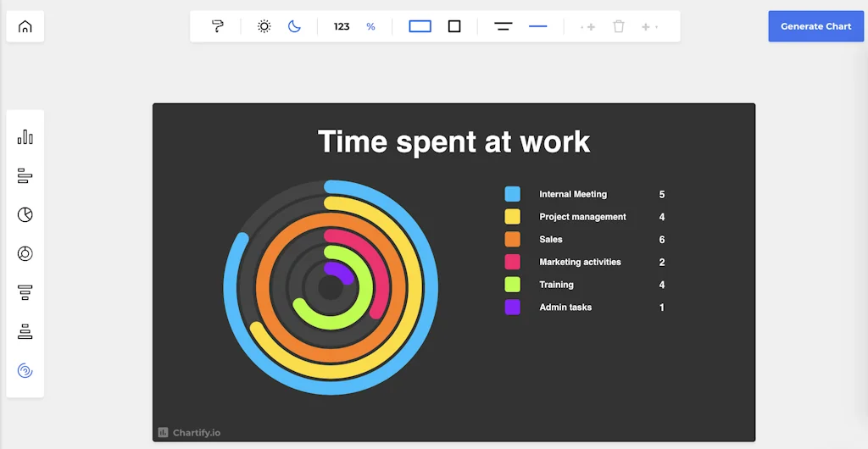Viewport: 868px width, 449px height.
Task: Select the funnel chart type
Action: 25,292
